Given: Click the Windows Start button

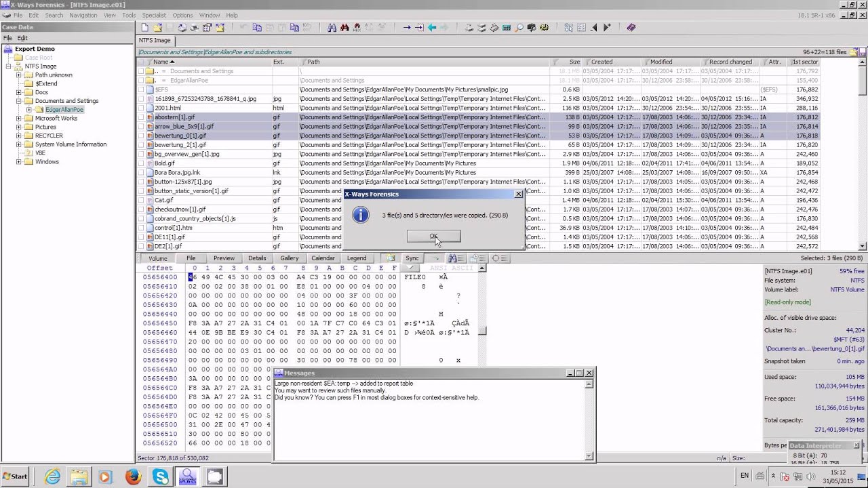Looking at the screenshot, I should 15,476.
